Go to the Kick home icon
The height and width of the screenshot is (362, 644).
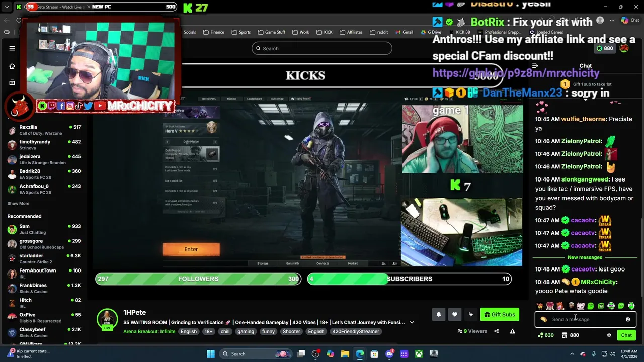coord(12,66)
